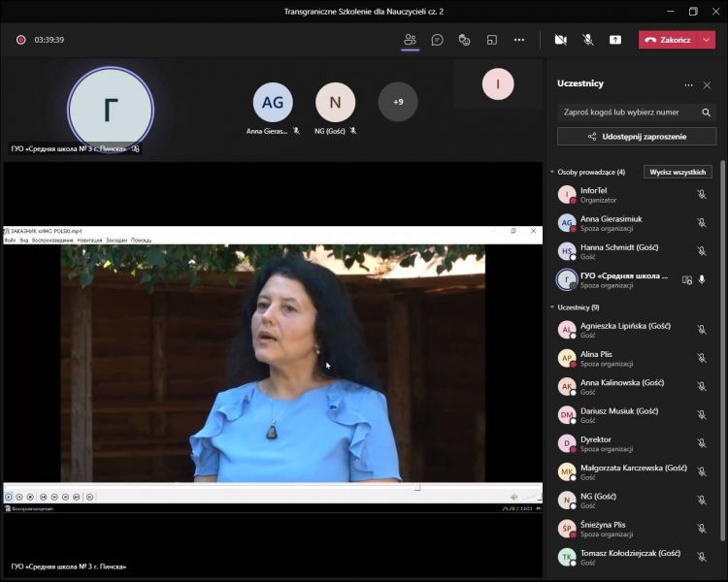The height and width of the screenshot is (582, 728).
Task: Mute the ГУО «Средняя школа» participant microphone
Action: (702, 279)
